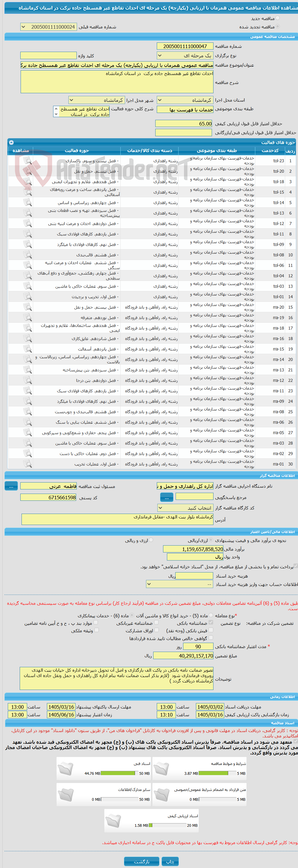Screen dimensions: 298x868
Task: Select the مناقصه جدید radio button
Action: coord(277,18)
